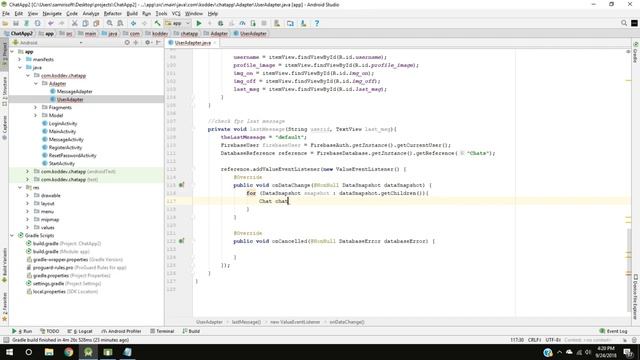
Task: Click the Help question mark icon
Action: [x=317, y=23]
